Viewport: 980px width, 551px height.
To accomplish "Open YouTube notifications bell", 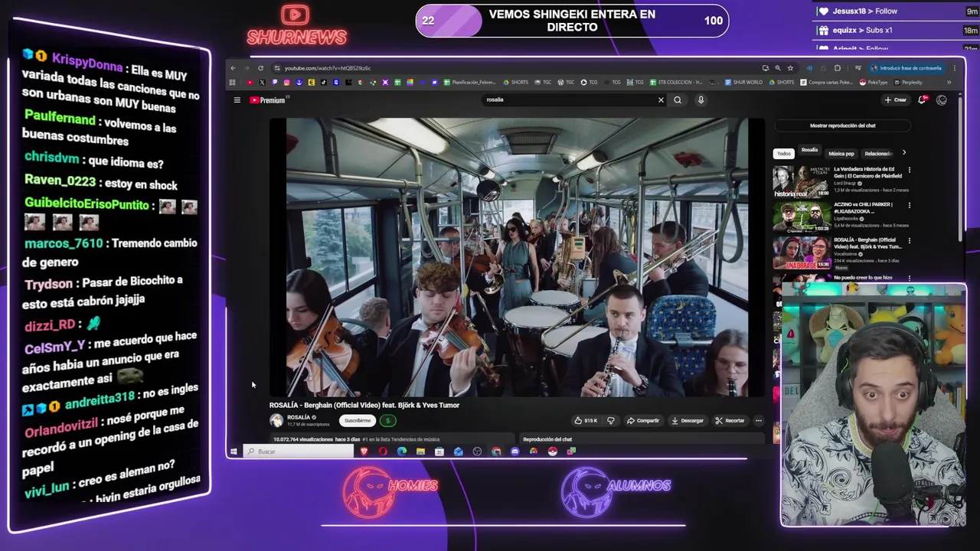I will [x=923, y=99].
